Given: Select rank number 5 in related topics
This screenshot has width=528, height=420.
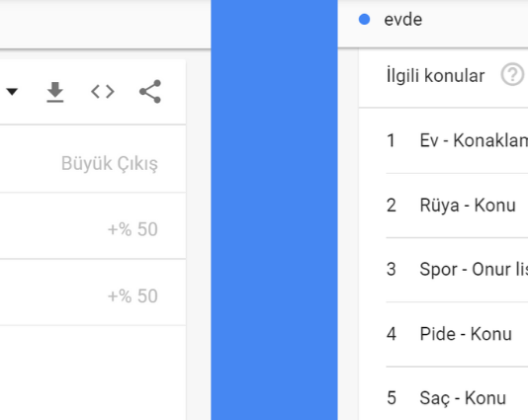Looking at the screenshot, I should (x=392, y=398).
